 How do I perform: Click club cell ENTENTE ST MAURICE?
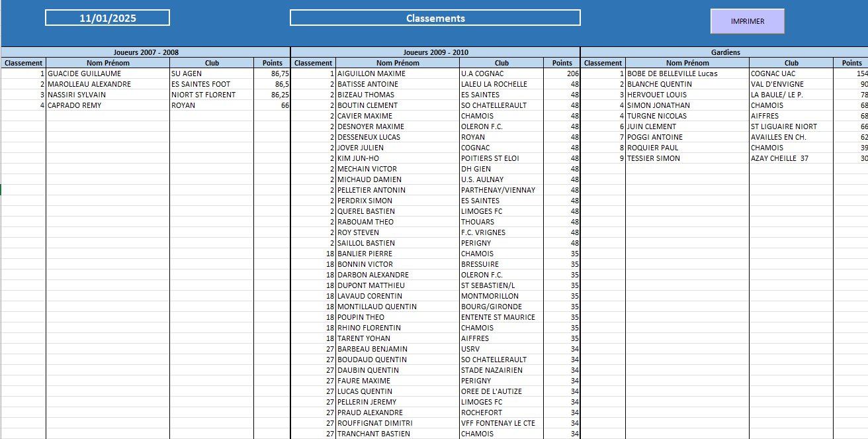(x=501, y=317)
